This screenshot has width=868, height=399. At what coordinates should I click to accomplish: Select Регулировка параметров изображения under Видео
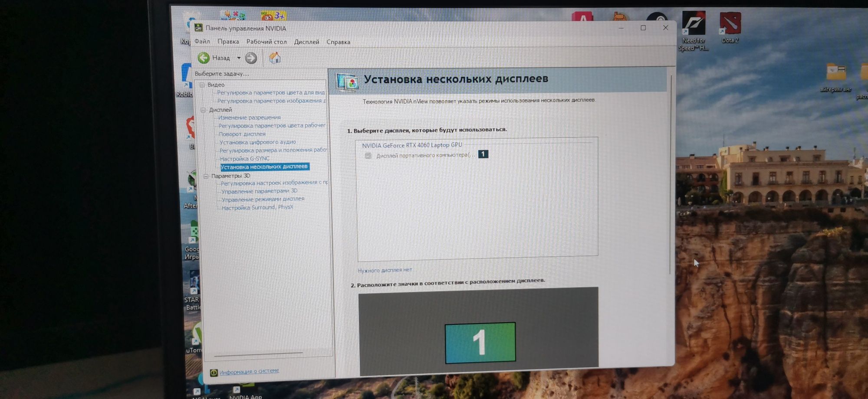[271, 101]
